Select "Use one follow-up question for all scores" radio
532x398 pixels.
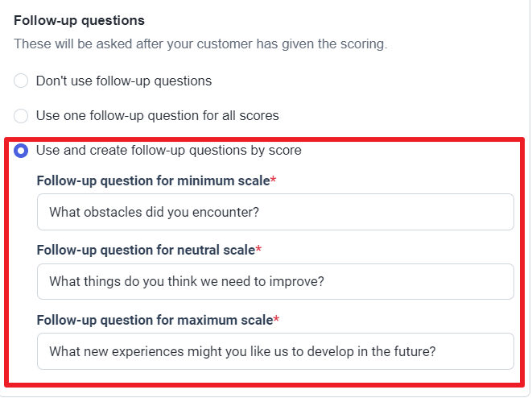21,116
